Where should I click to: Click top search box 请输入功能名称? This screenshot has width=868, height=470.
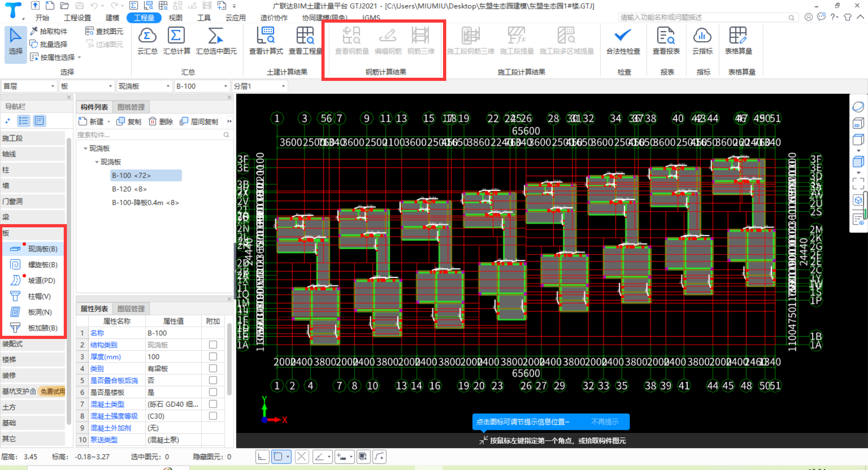point(707,17)
